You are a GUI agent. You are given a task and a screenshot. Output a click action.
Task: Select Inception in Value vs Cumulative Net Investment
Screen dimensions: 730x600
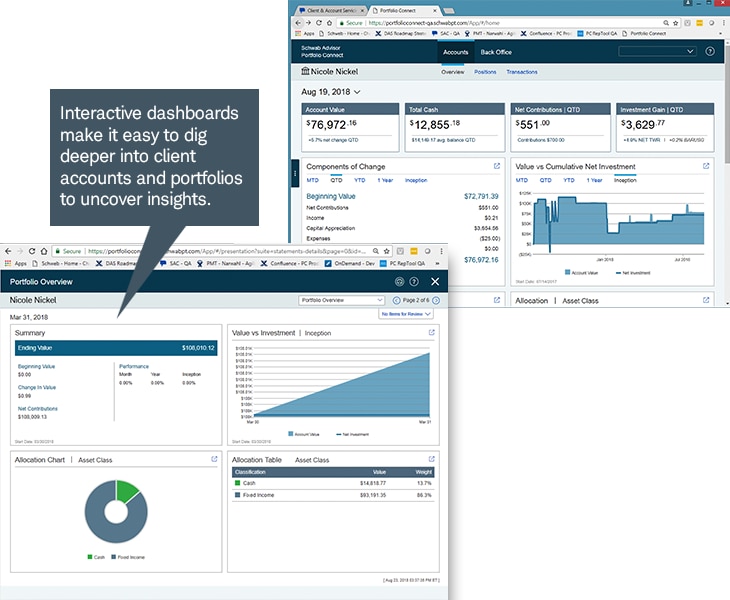coord(625,180)
